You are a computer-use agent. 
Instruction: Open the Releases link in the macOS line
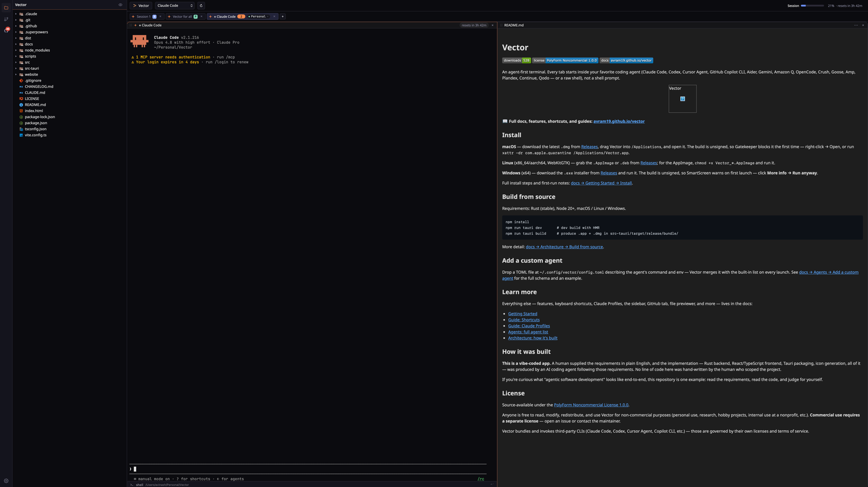589,147
